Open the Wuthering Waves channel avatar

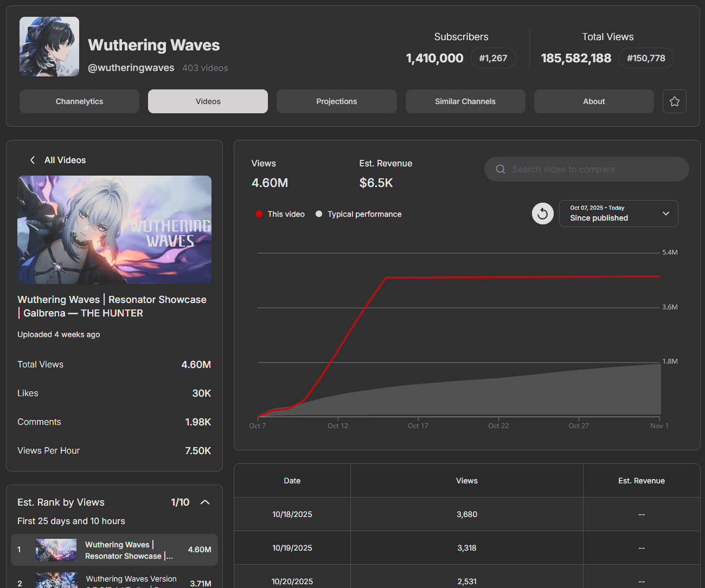[x=49, y=47]
